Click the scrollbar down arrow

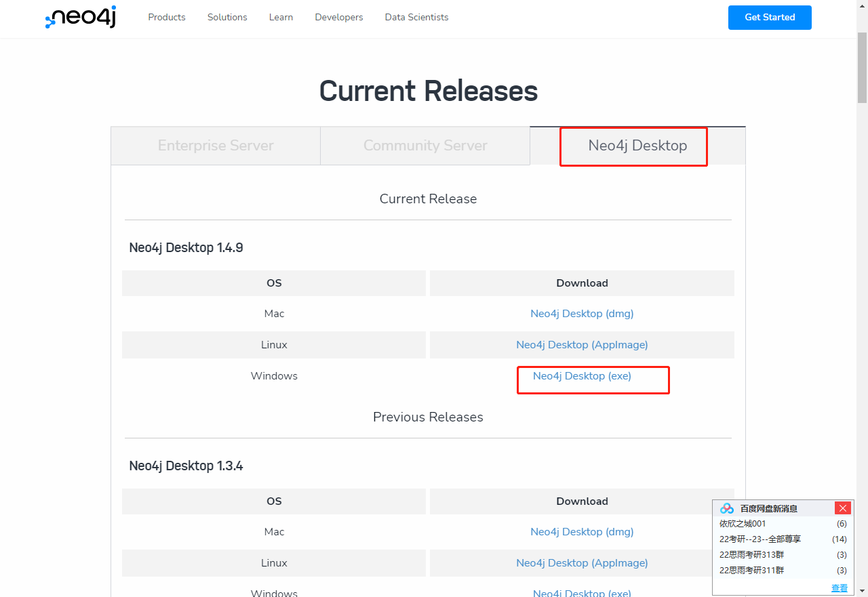pos(862,591)
